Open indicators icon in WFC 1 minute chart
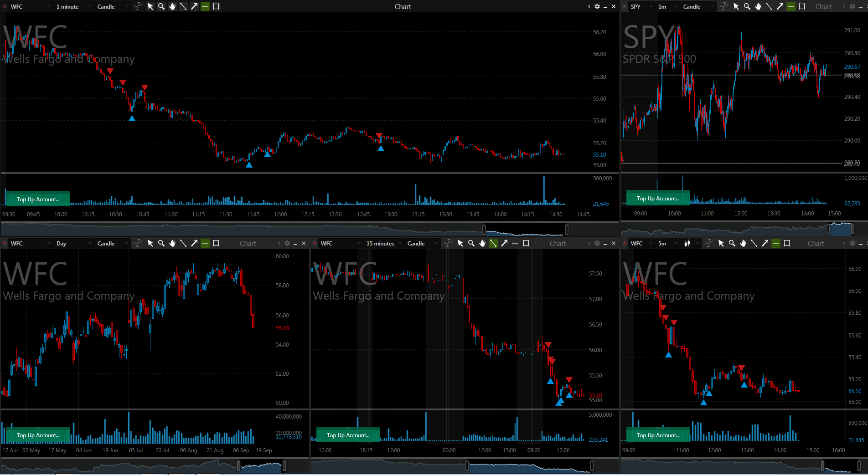 [138, 6]
